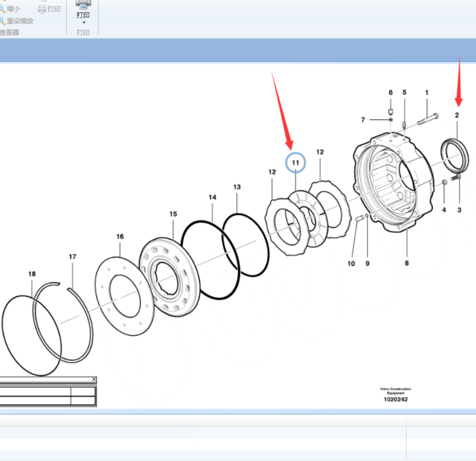
Task: Select callout number 3 in the diagram
Action: pos(459,210)
